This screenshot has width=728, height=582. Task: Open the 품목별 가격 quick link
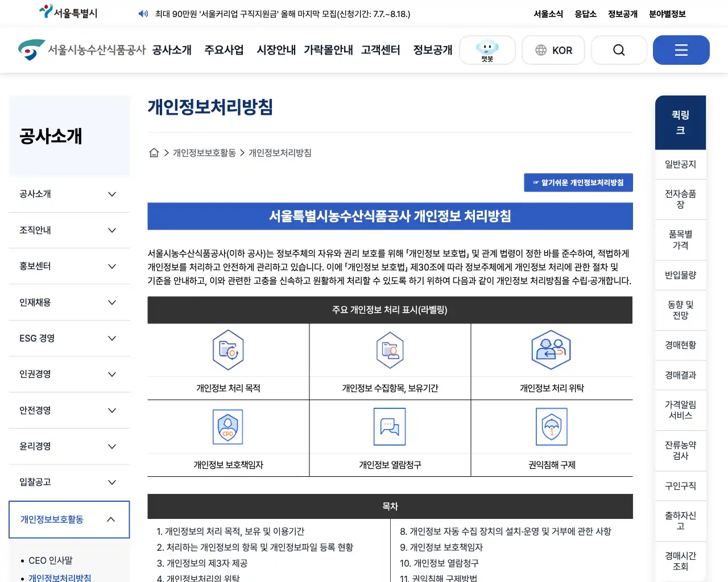tap(681, 240)
